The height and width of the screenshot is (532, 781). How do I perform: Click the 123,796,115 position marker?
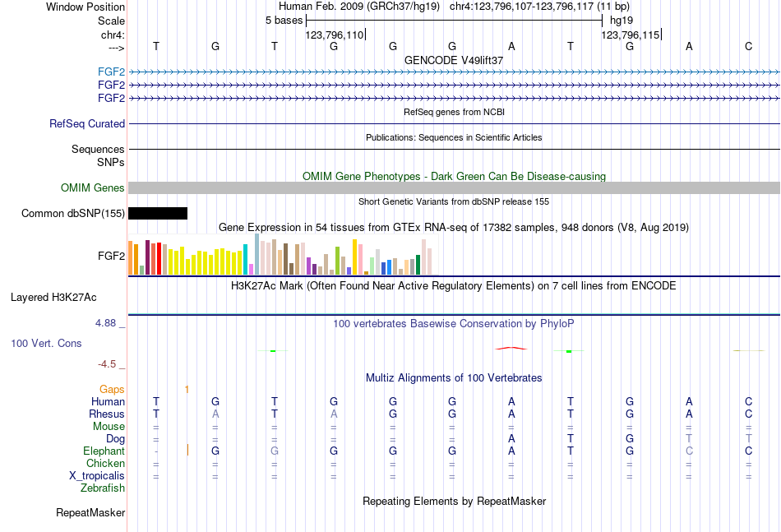pos(630,35)
